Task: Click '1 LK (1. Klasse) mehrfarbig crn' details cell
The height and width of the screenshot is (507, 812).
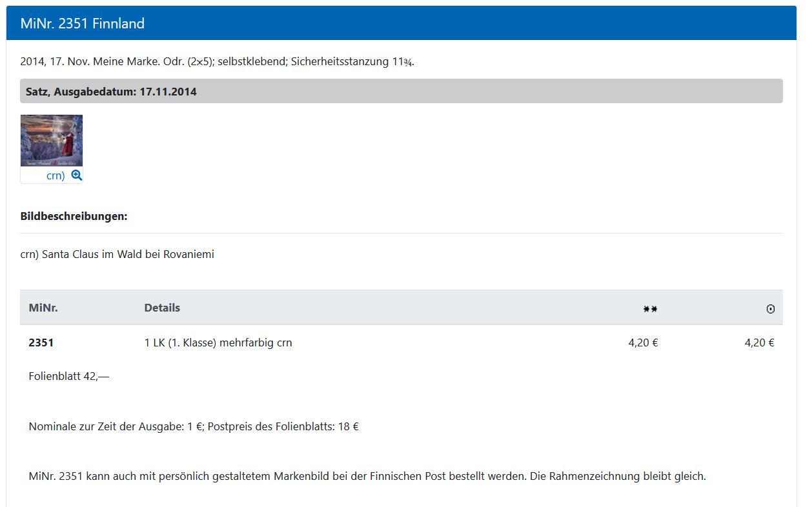Action: point(218,343)
